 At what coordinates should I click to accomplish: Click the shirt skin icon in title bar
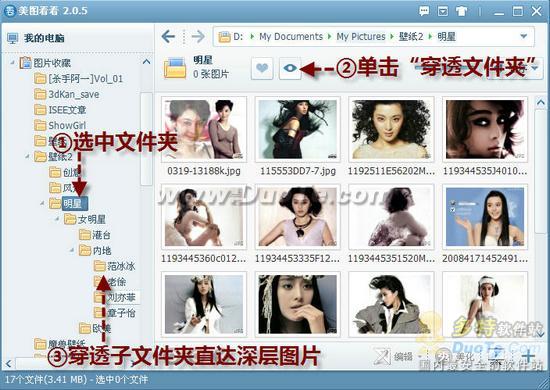tap(461, 11)
